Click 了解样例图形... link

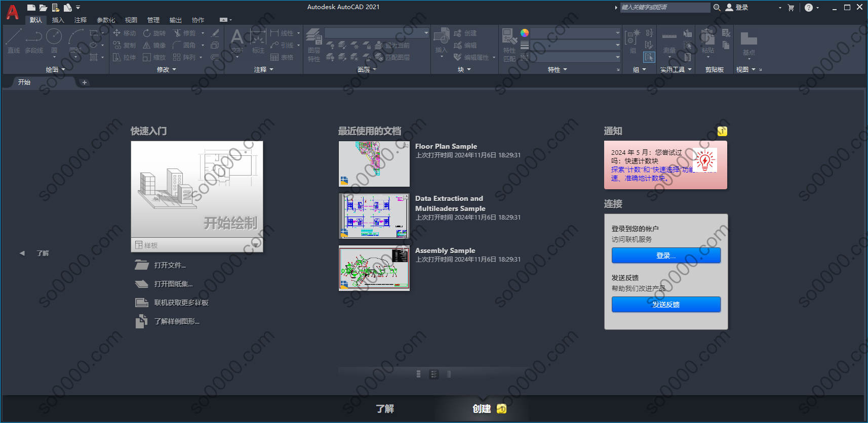point(177,321)
